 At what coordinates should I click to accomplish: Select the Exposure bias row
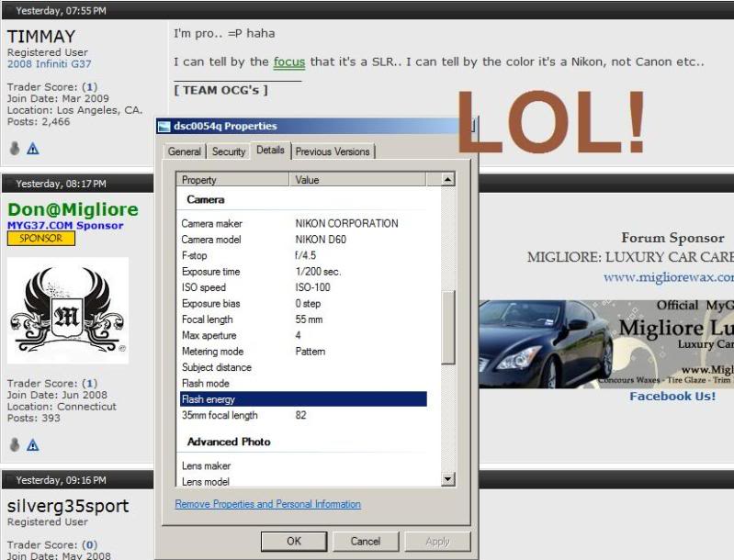[x=303, y=304]
